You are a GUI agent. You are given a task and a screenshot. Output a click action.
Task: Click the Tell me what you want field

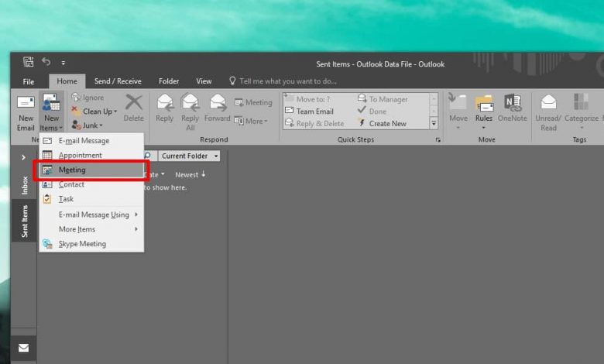[x=283, y=81]
